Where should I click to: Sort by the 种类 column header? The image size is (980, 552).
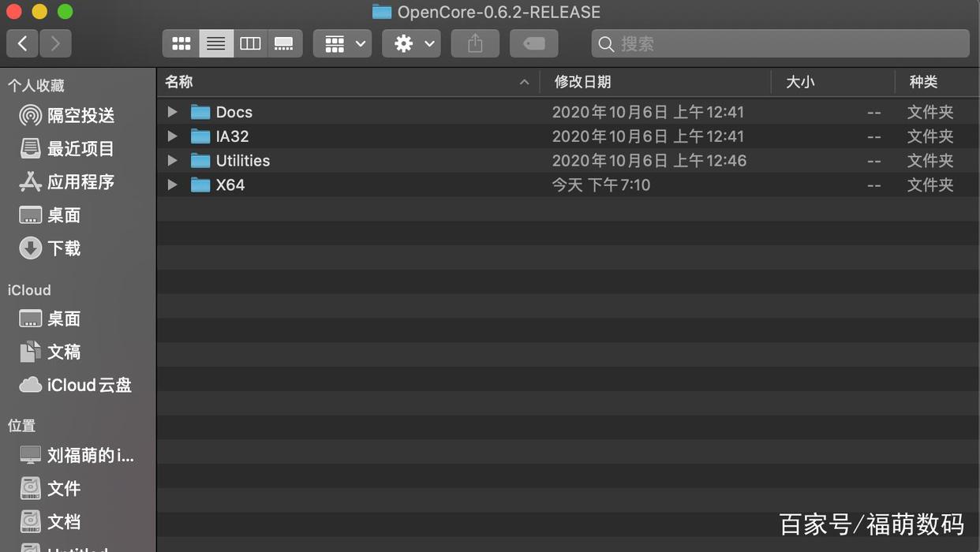937,82
